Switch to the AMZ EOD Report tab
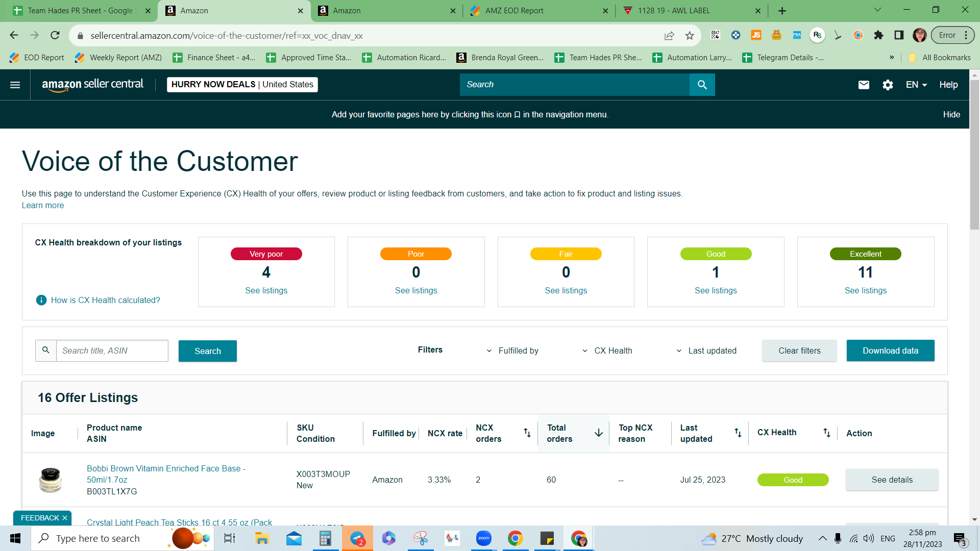Image resolution: width=980 pixels, height=551 pixels. (x=538, y=11)
